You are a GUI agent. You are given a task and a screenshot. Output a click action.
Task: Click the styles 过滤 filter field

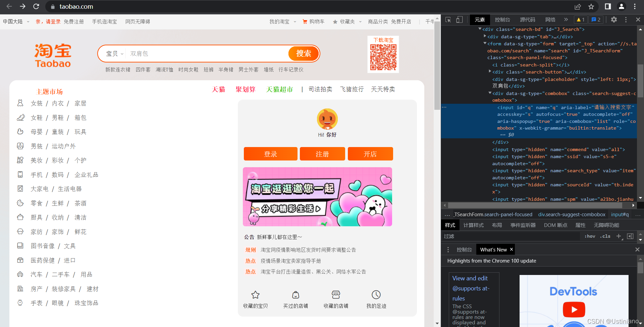pos(511,236)
